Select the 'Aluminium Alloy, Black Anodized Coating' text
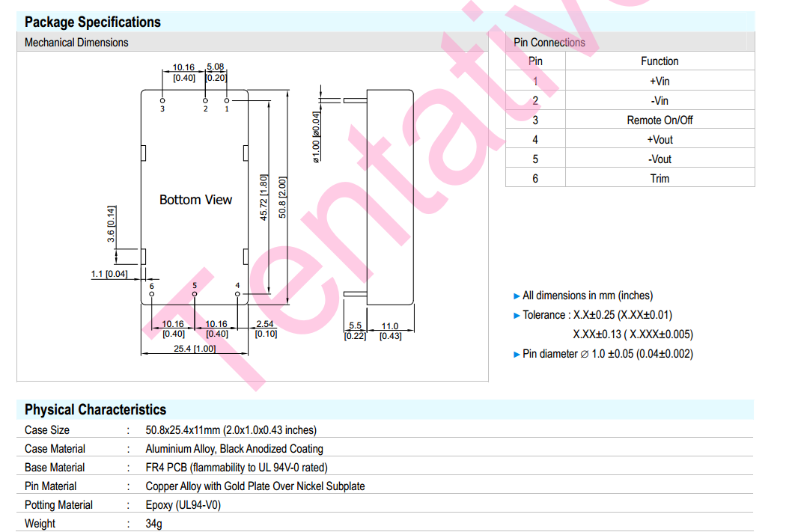The width and height of the screenshot is (792, 532). coord(234,449)
